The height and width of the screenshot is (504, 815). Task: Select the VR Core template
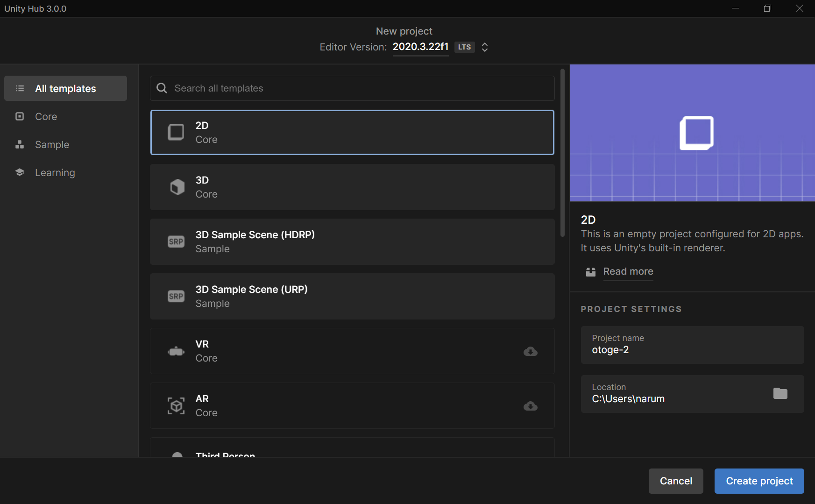(352, 351)
